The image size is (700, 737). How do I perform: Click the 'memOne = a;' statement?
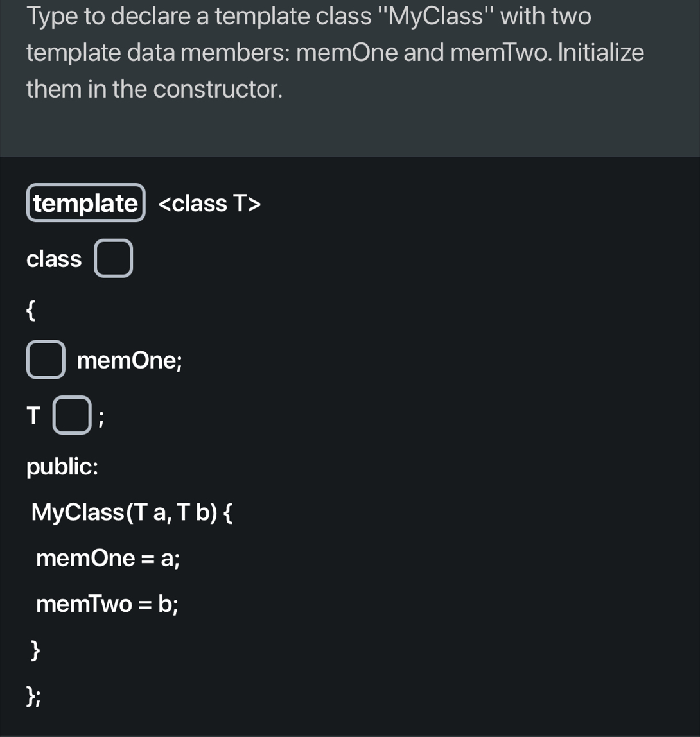pyautogui.click(x=108, y=559)
